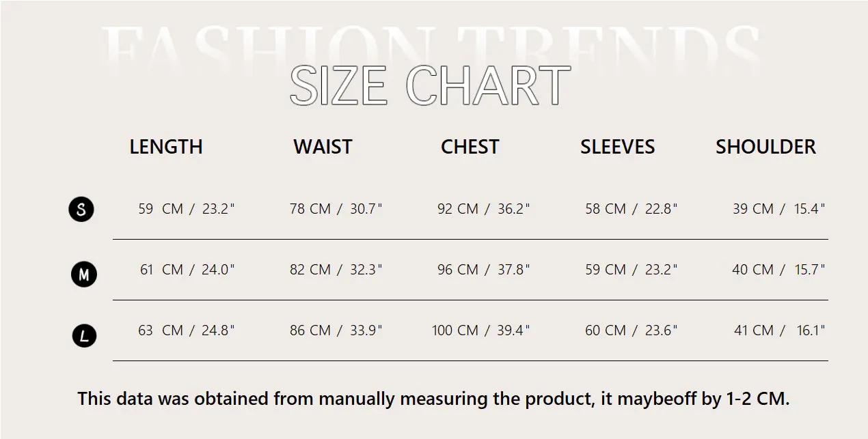
Task: Click the SLEEVES column header
Action: (x=617, y=147)
